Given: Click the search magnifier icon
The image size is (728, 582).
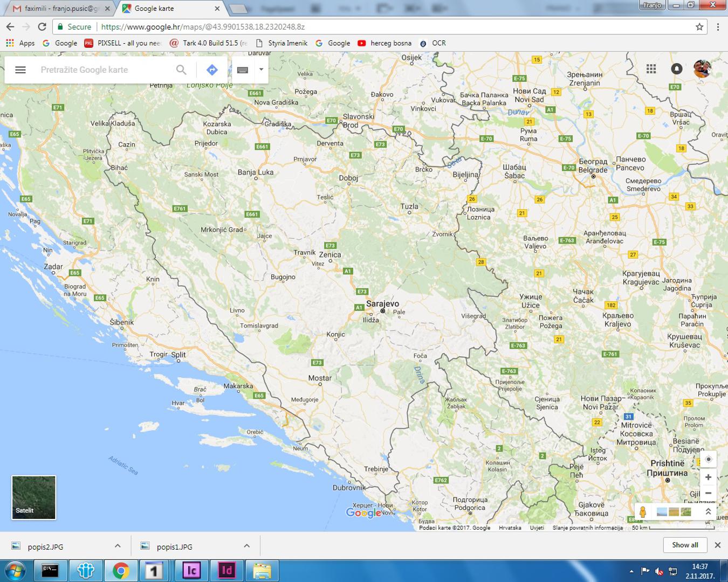Looking at the screenshot, I should pos(181,70).
